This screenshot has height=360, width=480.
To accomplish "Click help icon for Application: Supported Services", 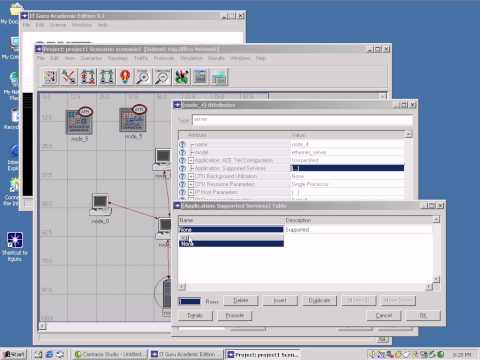I will pyautogui.click(x=182, y=168).
